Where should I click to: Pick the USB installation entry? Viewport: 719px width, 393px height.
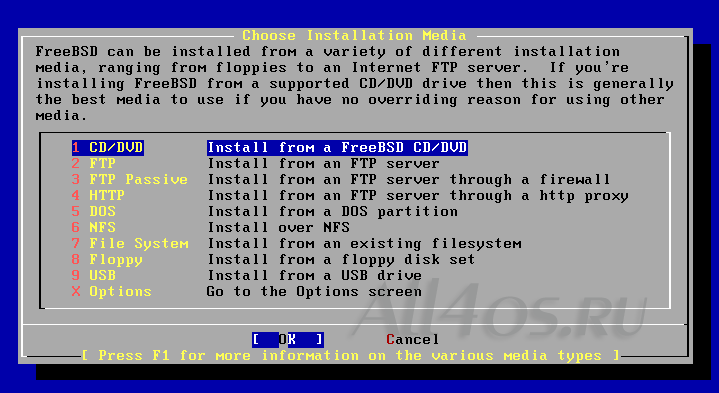[x=94, y=276]
